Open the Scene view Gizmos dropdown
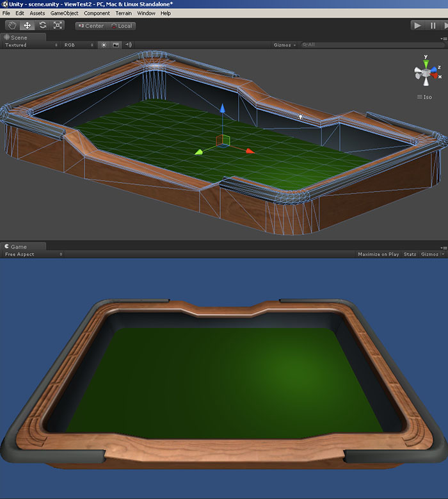Screen dimensions: 448x499 (285, 45)
